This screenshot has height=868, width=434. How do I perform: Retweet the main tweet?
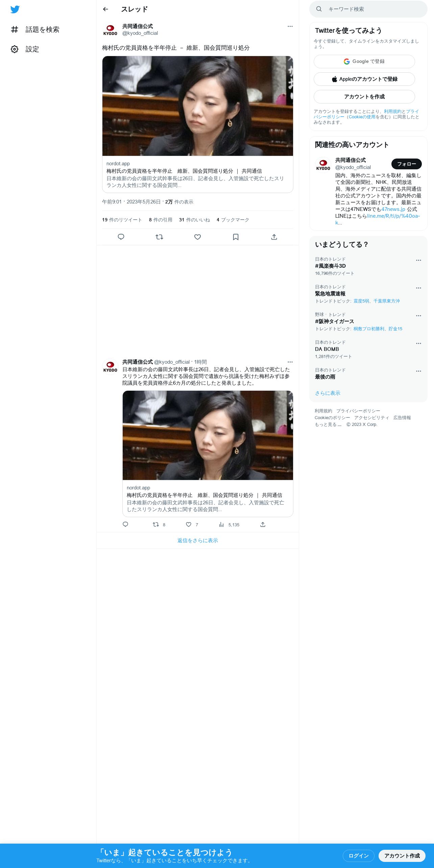(x=159, y=237)
